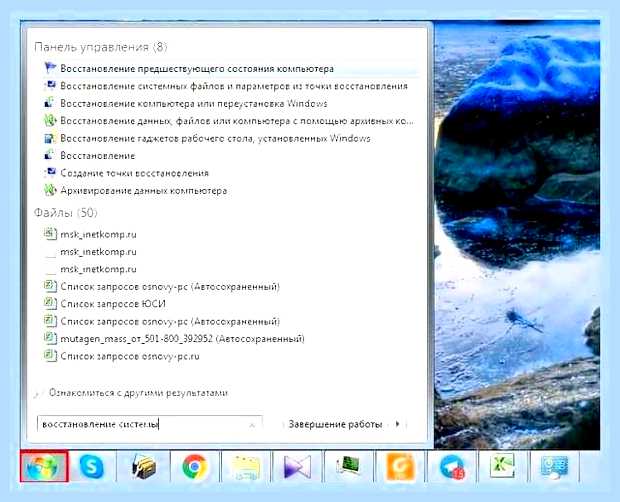
Task: Expand shutdown options arrow
Action: [397, 424]
